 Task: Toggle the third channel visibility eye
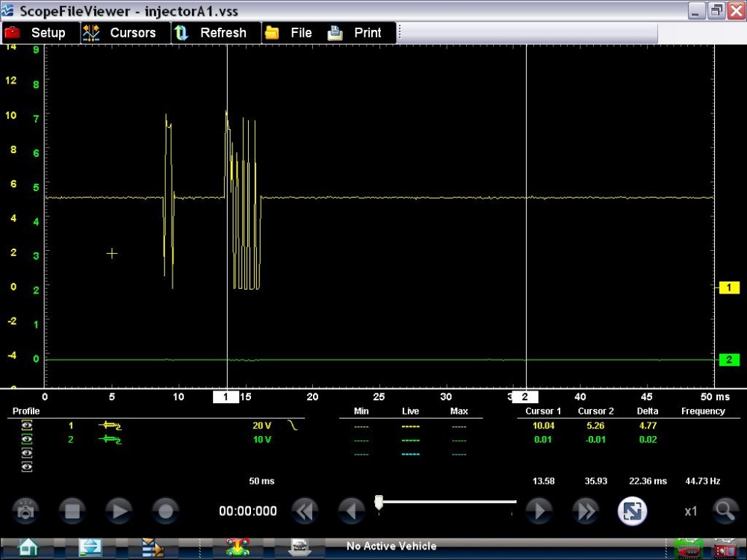[27, 453]
